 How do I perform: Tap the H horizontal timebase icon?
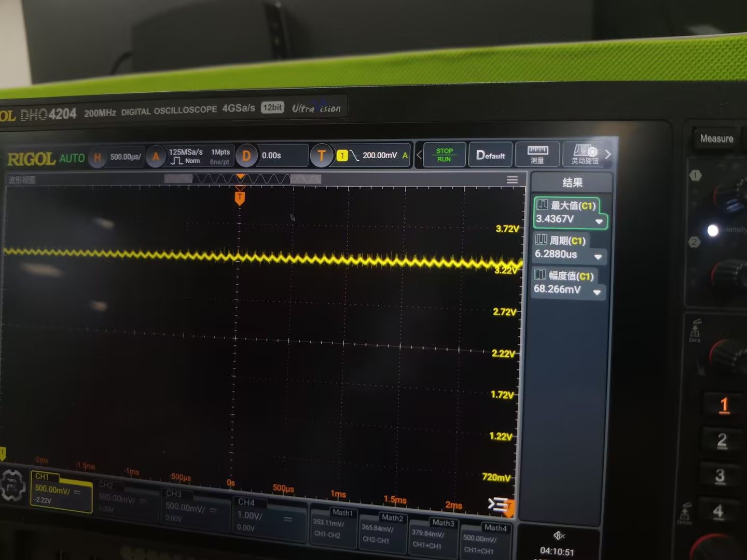98,157
